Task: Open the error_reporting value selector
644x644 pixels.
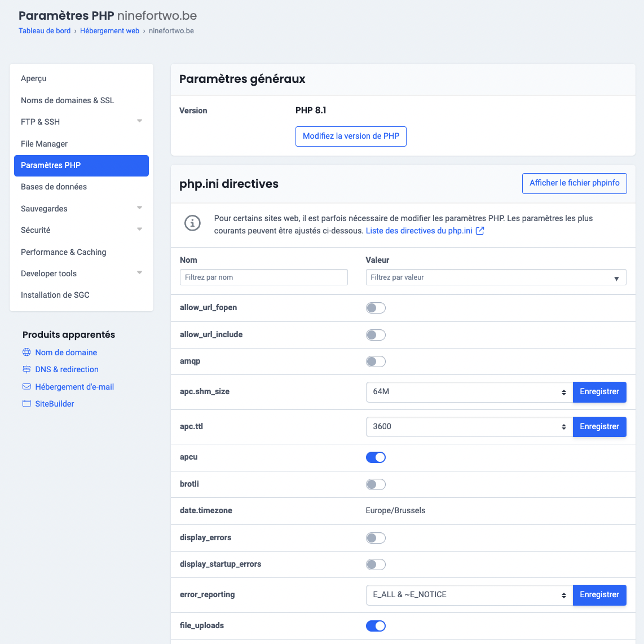Action: (x=469, y=595)
